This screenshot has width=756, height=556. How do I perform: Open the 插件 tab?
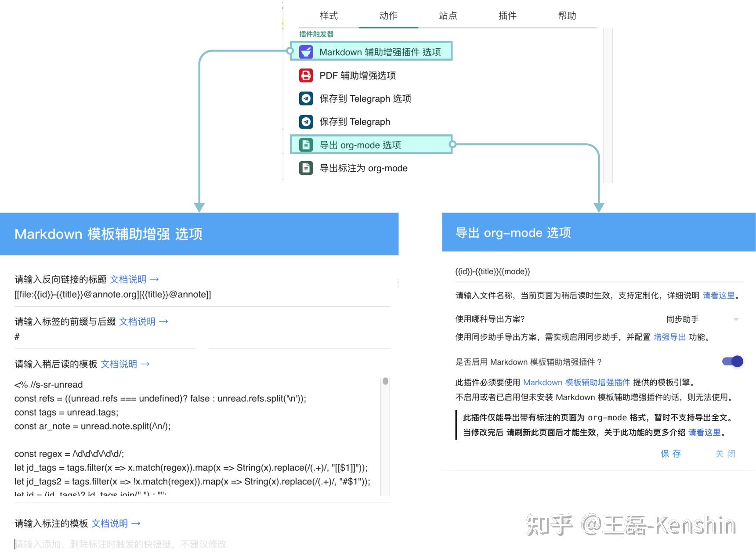click(x=508, y=15)
